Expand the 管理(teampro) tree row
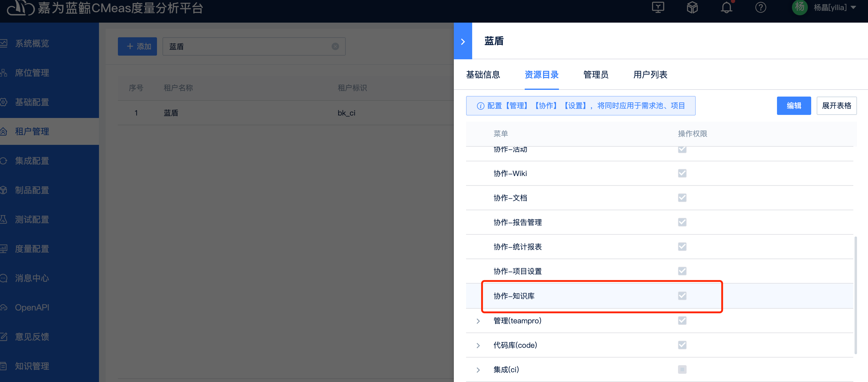This screenshot has width=868, height=382. [x=478, y=321]
